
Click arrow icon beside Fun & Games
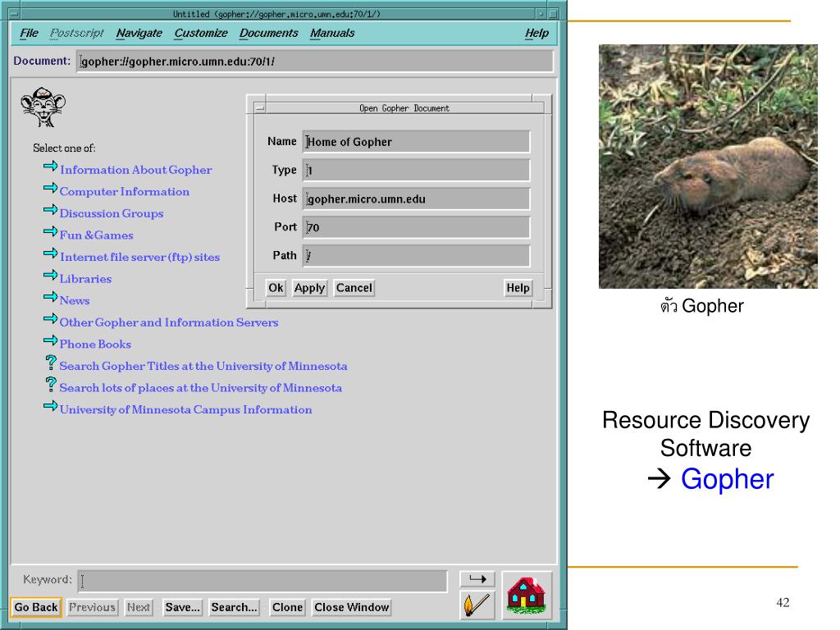click(50, 231)
